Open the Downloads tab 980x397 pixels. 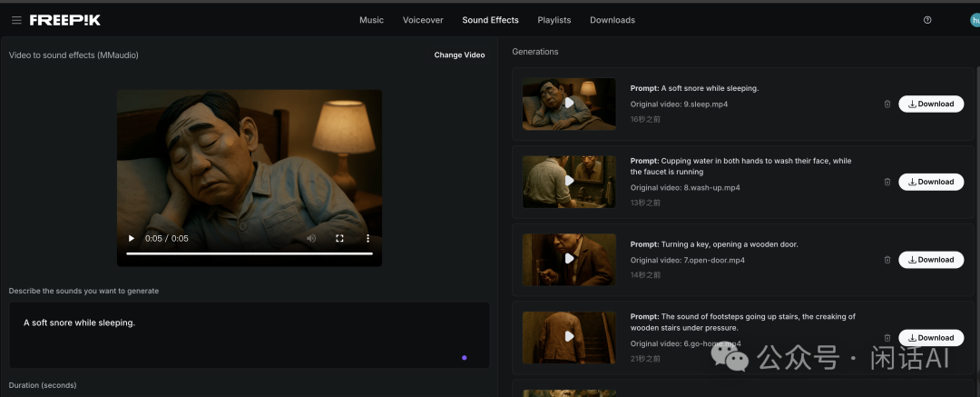point(612,20)
